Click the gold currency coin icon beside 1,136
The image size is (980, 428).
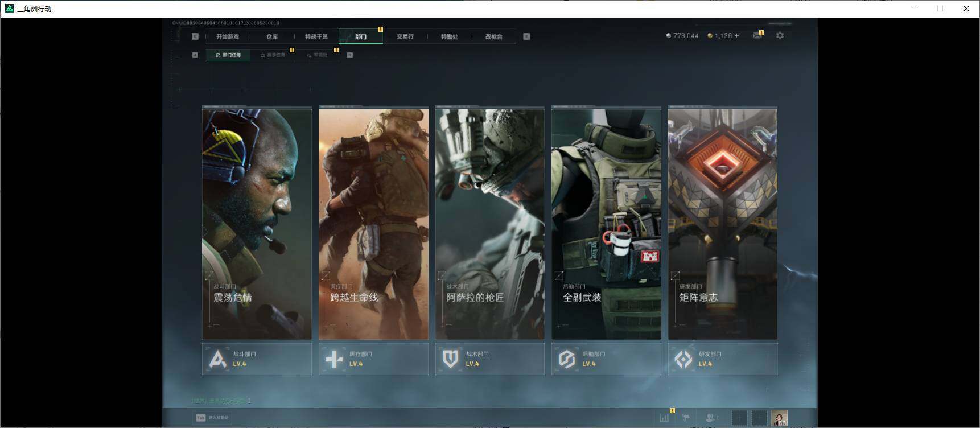[710, 36]
